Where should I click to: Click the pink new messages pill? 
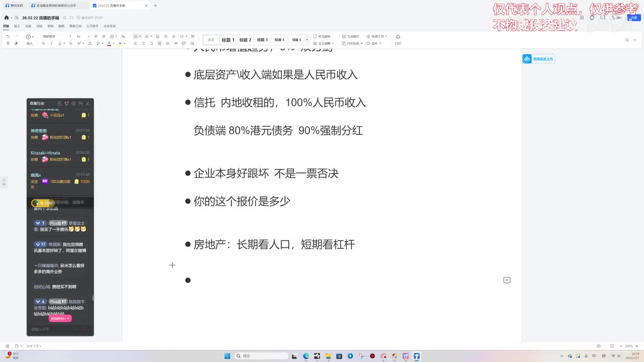(x=60, y=318)
